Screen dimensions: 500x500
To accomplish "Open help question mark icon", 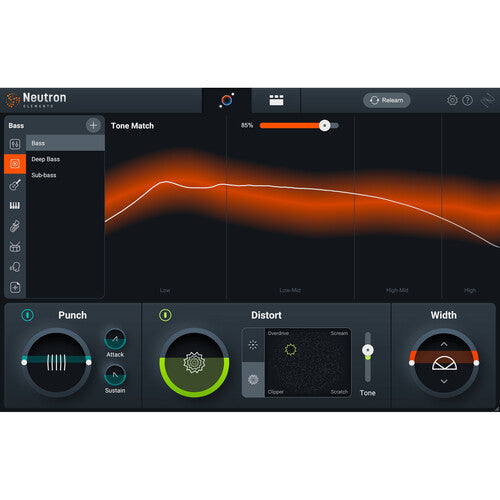I will [468, 100].
